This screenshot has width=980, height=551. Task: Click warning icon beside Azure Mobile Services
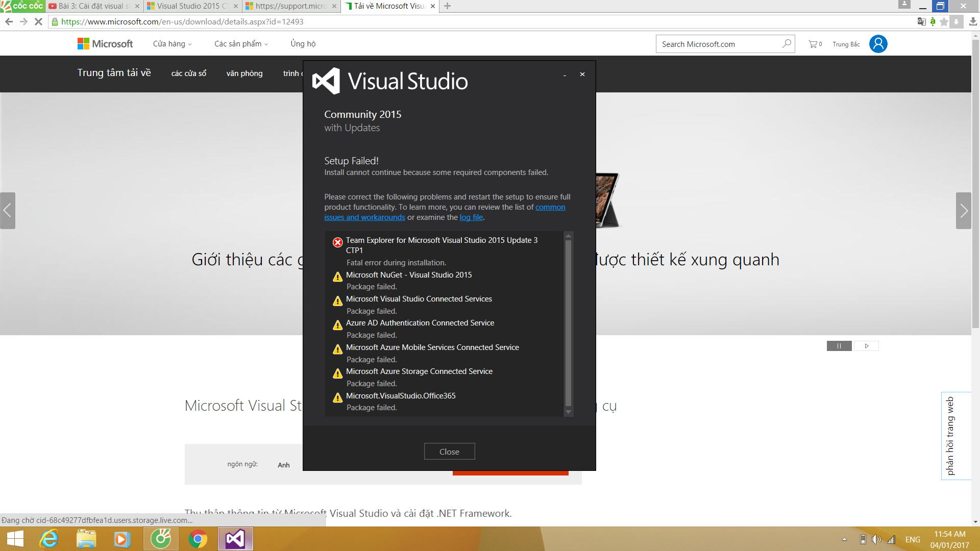(337, 349)
